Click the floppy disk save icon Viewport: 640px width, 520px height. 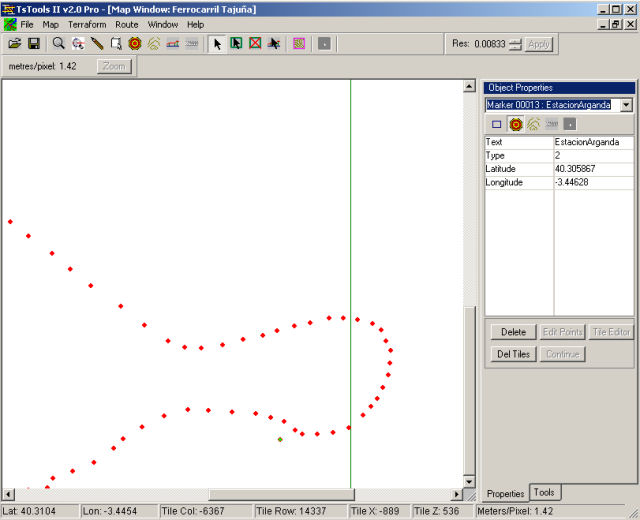(x=33, y=44)
